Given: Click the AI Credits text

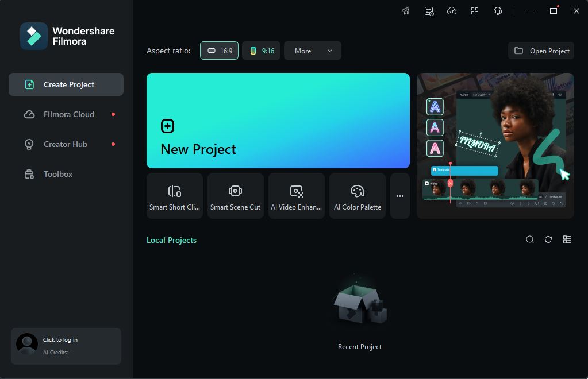Looking at the screenshot, I should (x=57, y=353).
